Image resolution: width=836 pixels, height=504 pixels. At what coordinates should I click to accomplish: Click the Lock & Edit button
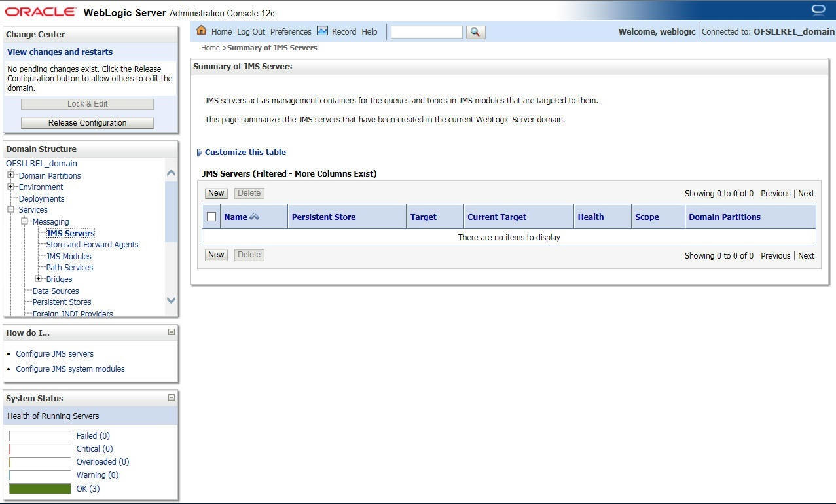click(87, 104)
